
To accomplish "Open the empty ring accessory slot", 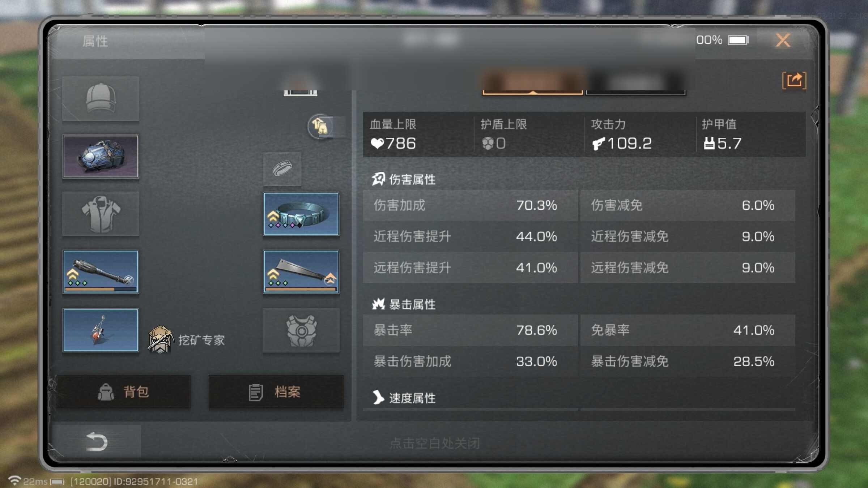I will 282,168.
